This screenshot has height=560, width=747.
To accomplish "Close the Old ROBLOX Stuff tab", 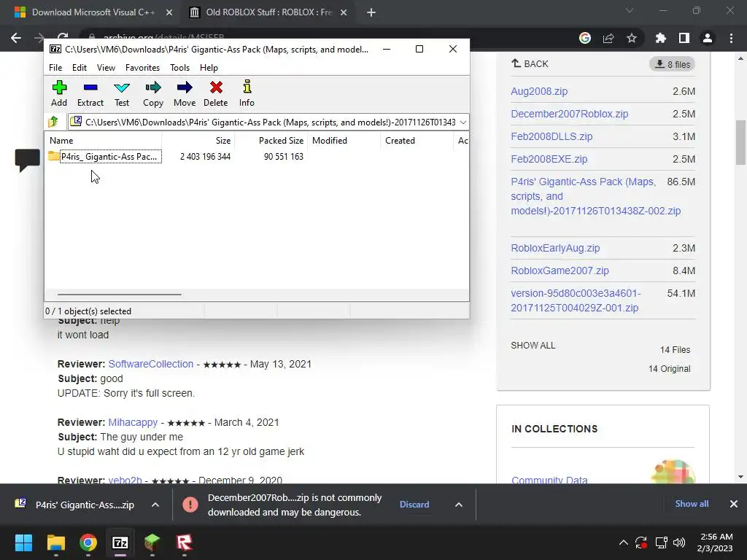I will (x=344, y=12).
